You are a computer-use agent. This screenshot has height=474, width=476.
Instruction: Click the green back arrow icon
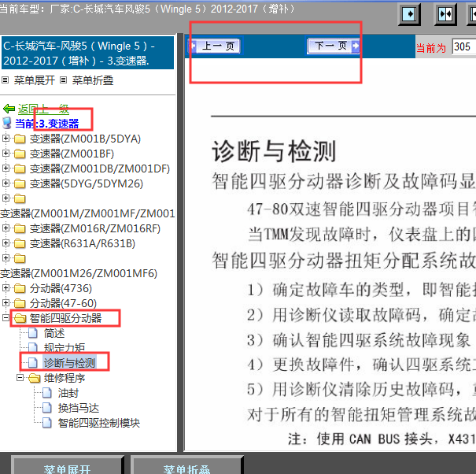9,109
